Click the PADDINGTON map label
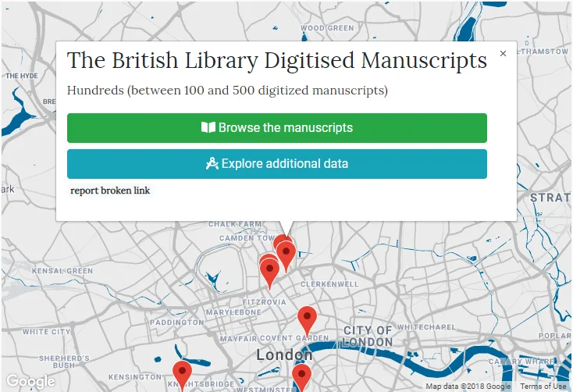 tap(177, 323)
